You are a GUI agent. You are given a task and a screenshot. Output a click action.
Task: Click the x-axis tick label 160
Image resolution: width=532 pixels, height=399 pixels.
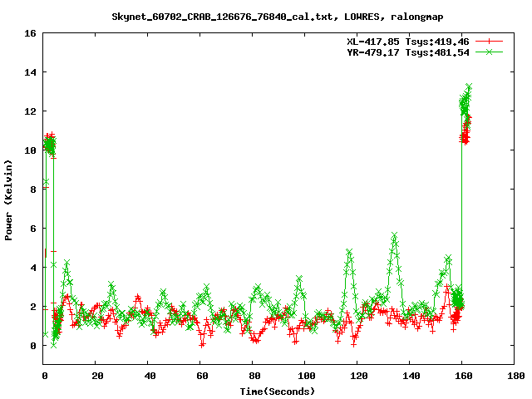point(464,376)
